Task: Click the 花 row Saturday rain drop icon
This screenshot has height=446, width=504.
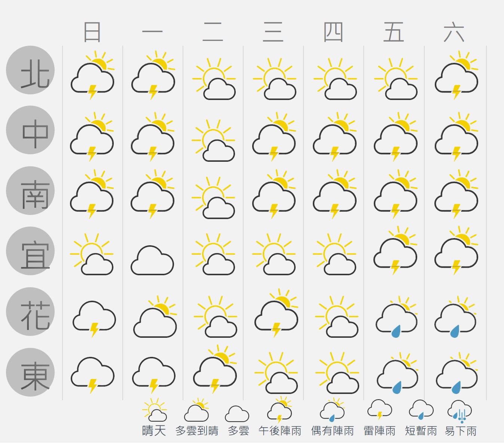Action: click(x=456, y=317)
